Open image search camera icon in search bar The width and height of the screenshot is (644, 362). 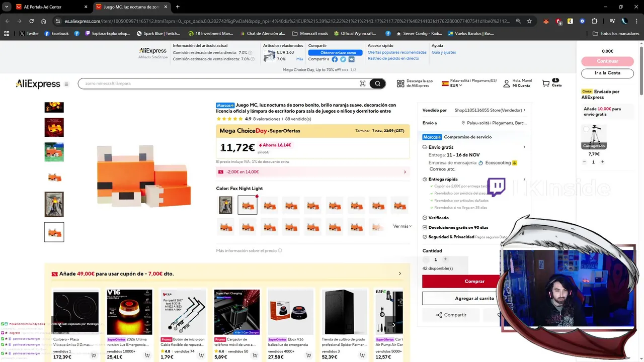pos(362,83)
